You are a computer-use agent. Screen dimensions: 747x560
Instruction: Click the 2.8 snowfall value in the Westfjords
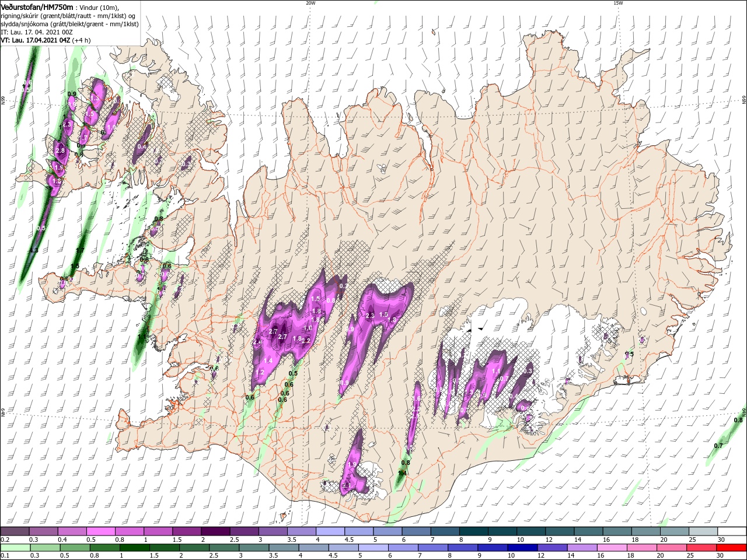click(x=60, y=150)
